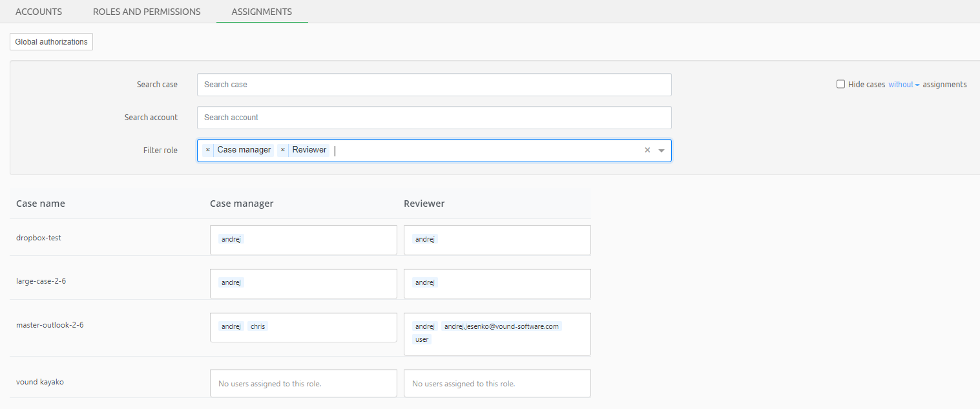Screen dimensions: 980x409
Task: Open the role list with the dropdown arrow
Action: 661,150
